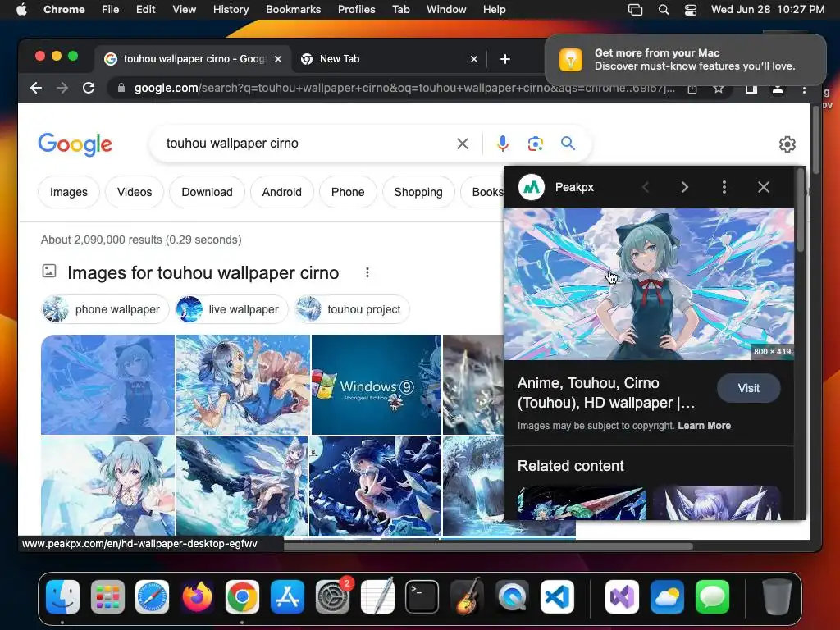Select the Shopping filter chip

418,192
